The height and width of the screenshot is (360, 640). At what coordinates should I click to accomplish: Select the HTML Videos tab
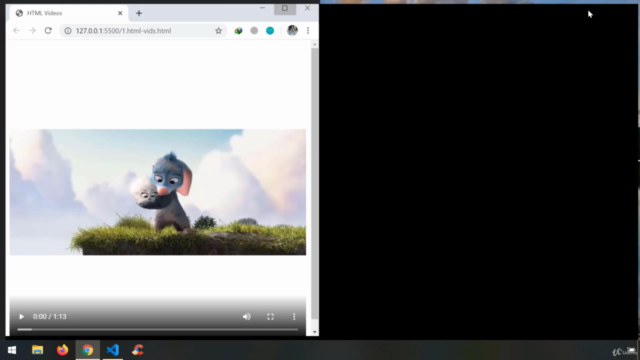[67, 13]
